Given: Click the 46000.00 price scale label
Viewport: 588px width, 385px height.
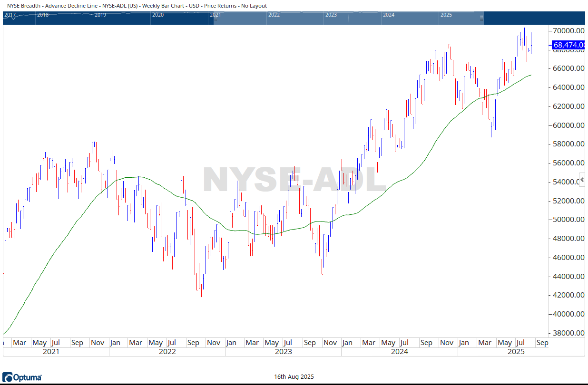Looking at the screenshot, I should pos(568,258).
